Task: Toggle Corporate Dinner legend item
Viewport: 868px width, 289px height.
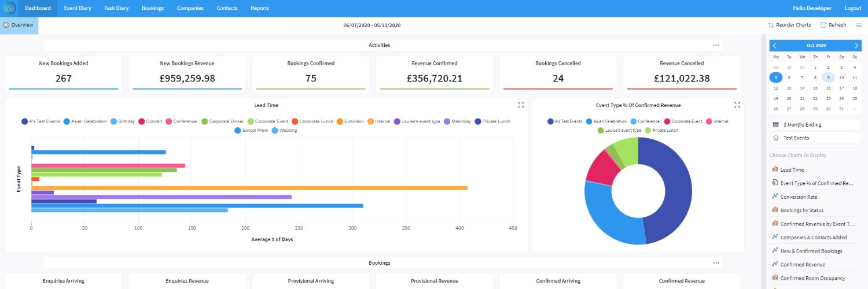Action: 223,121
